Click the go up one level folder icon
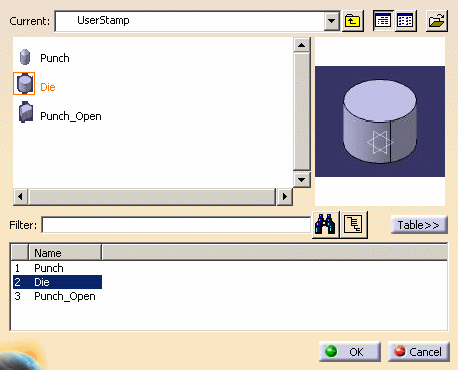This screenshot has width=458, height=370. tap(353, 21)
